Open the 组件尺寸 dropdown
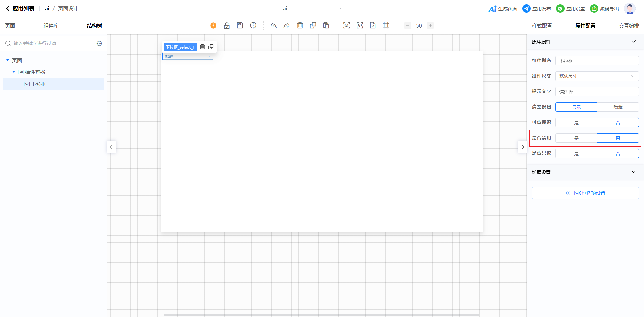Screen dimensions: 644x317 click(597, 76)
